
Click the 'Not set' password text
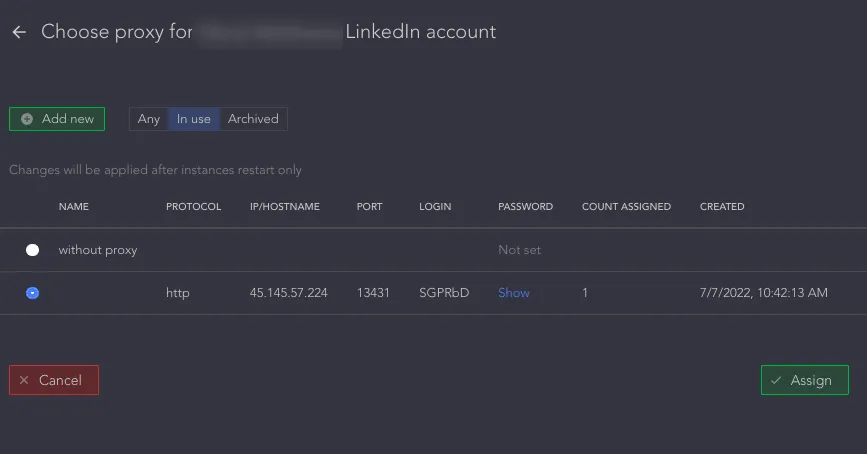tap(519, 250)
